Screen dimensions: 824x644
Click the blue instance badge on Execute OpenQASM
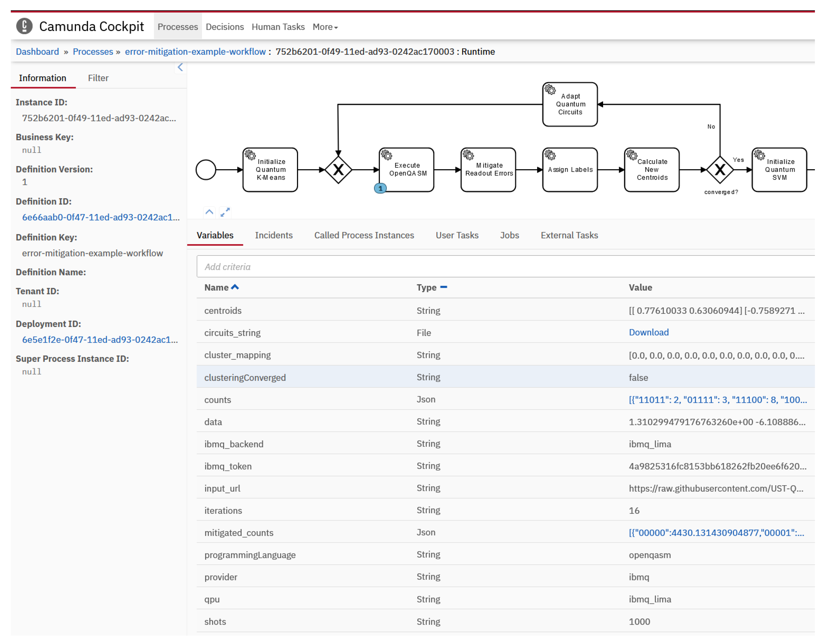pyautogui.click(x=380, y=188)
